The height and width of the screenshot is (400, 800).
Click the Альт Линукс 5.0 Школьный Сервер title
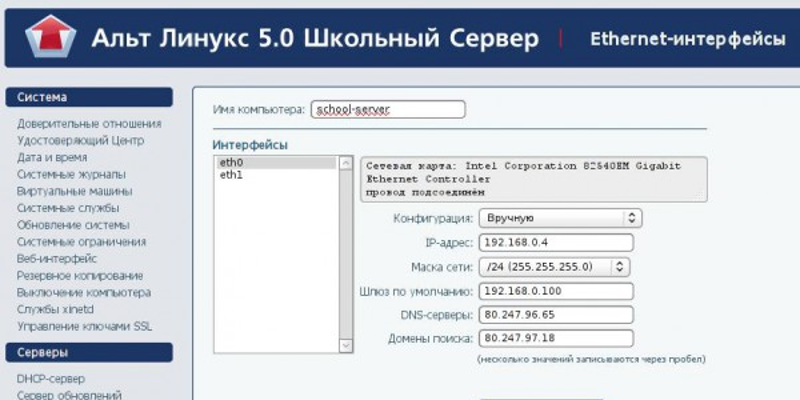(315, 39)
